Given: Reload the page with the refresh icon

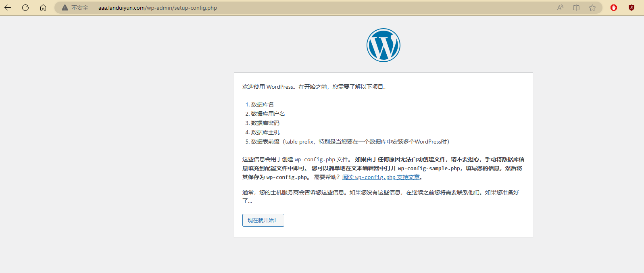Looking at the screenshot, I should (x=25, y=8).
